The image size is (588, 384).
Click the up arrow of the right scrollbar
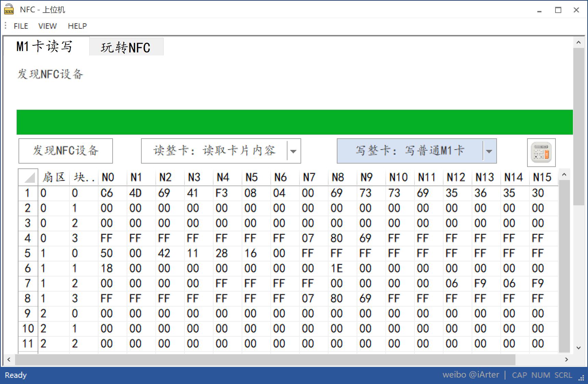(579, 42)
